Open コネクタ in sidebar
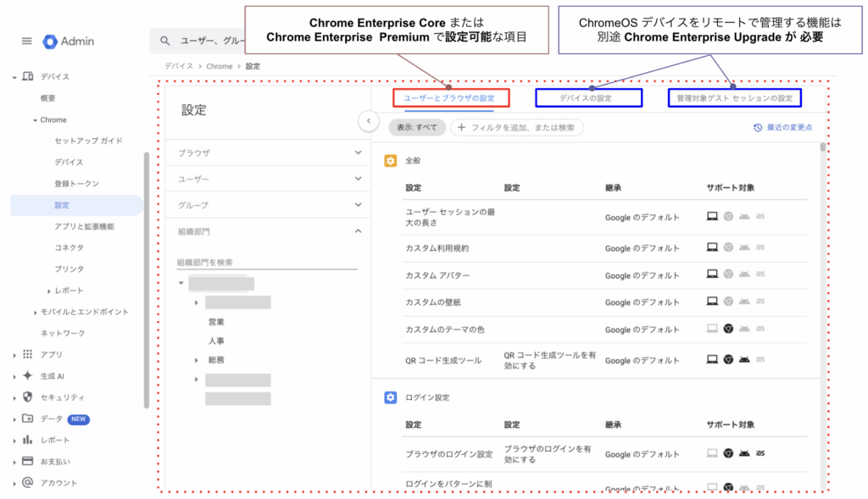Screen dimensions: 868x499 click(x=70, y=247)
